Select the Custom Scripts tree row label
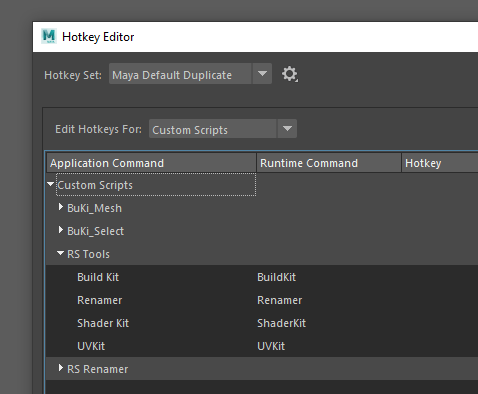The width and height of the screenshot is (478, 394). click(95, 185)
